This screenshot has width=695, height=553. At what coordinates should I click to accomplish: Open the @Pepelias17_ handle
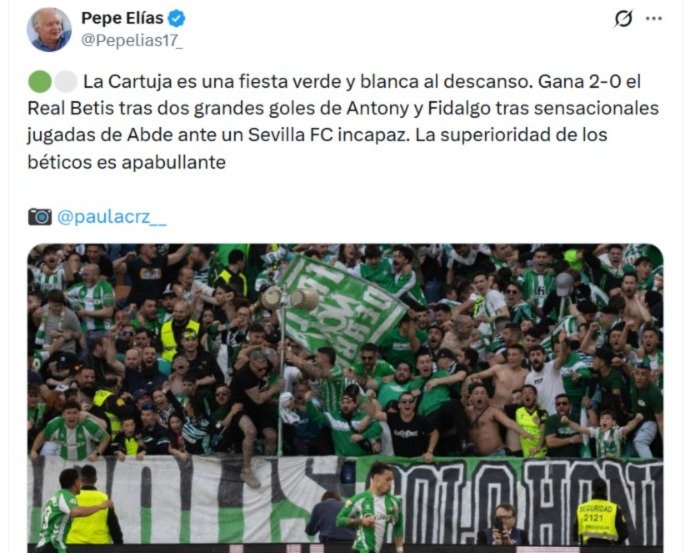(132, 40)
